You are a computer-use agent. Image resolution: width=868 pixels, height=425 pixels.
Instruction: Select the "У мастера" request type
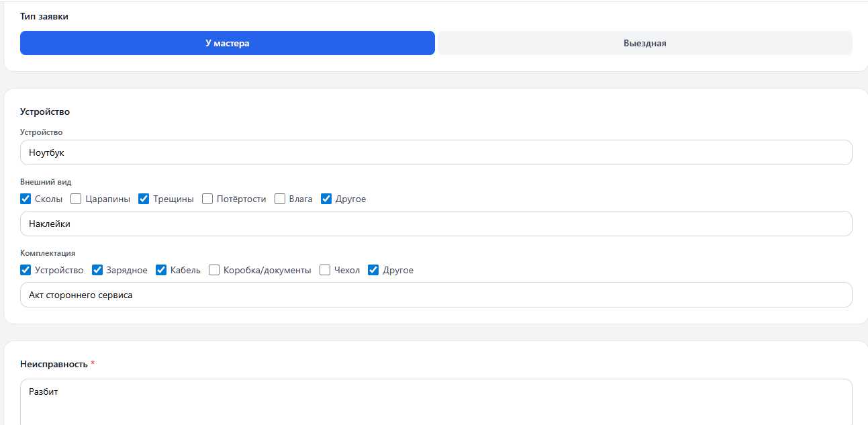(x=228, y=43)
